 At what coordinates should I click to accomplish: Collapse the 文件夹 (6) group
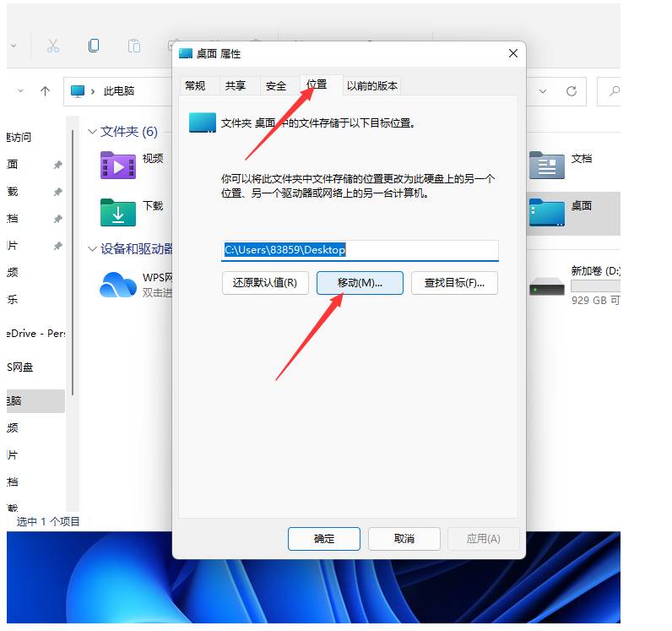92,132
